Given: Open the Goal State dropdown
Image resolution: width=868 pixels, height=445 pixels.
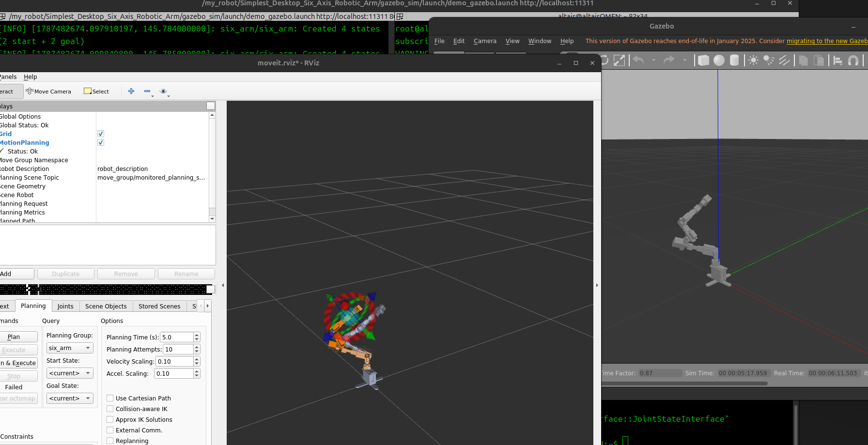Looking at the screenshot, I should 70,398.
